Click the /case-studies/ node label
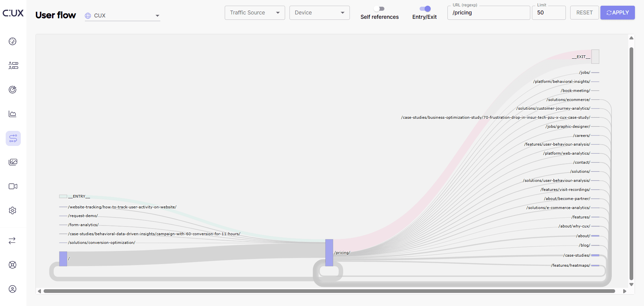 point(577,255)
